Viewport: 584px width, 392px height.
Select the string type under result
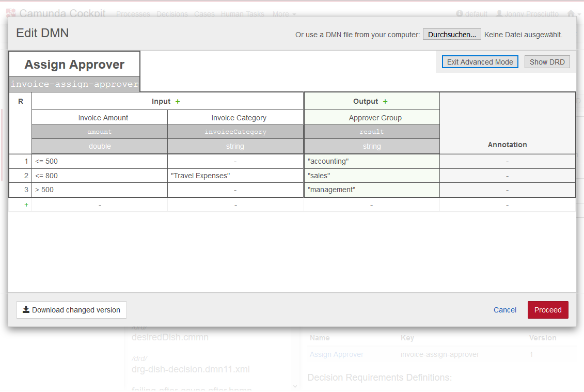372,147
